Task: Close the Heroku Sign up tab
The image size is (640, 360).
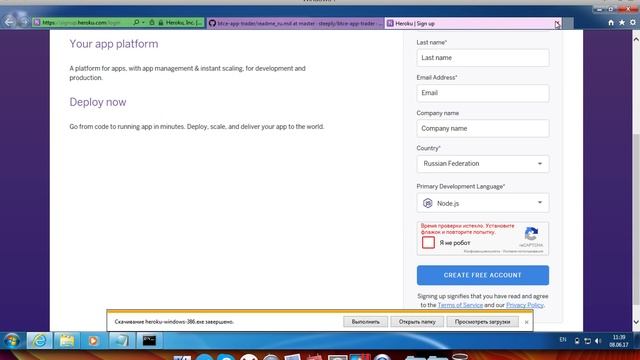Action: 557,23
